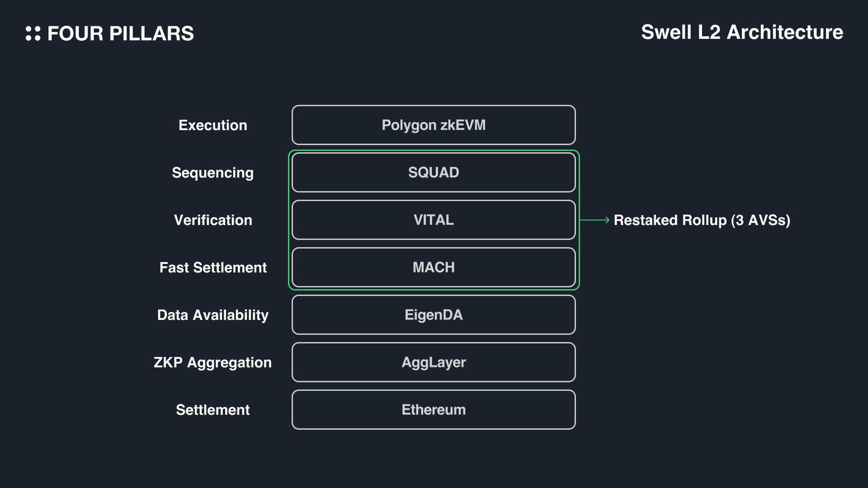
Task: Click the AggLayer box
Action: [x=434, y=362]
